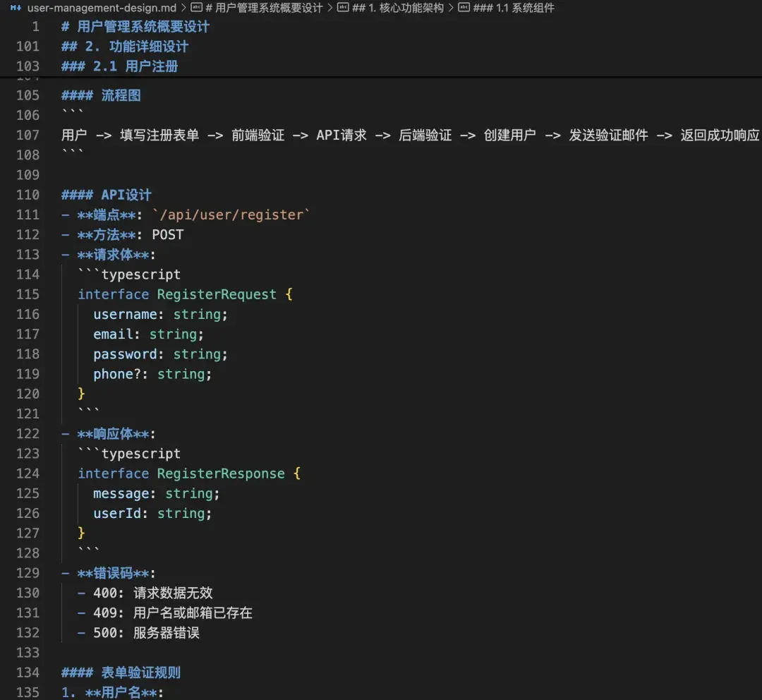Viewport: 762px width, 700px height.
Task: Click the symbol icon before 1.1 系统组件 breadcrumb
Action: point(462,8)
